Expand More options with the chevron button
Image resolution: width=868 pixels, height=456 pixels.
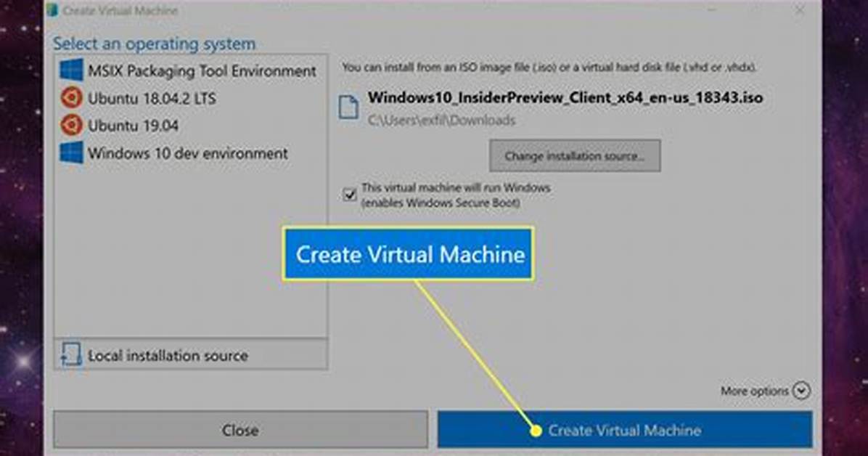801,391
